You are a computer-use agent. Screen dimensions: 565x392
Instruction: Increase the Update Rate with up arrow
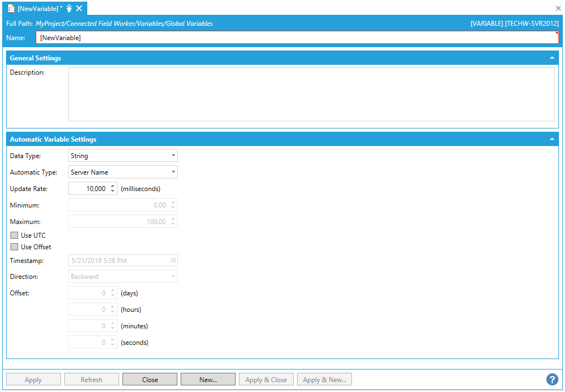[113, 186]
